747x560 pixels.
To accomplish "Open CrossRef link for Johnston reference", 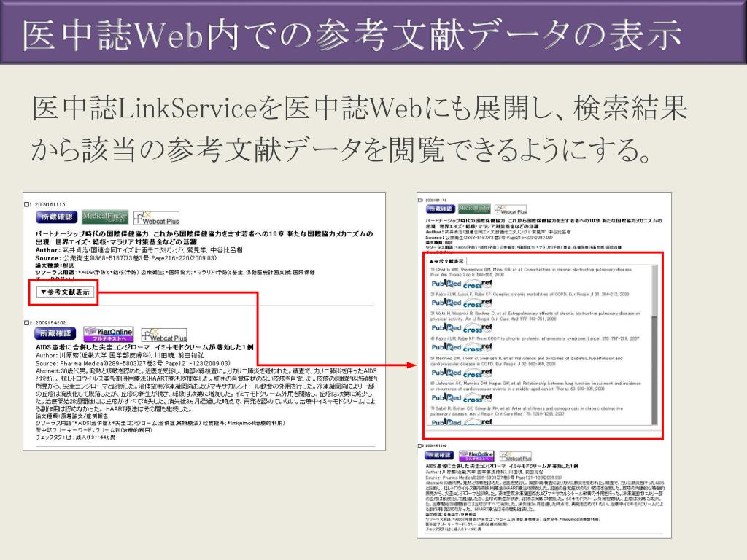I will coord(477,397).
